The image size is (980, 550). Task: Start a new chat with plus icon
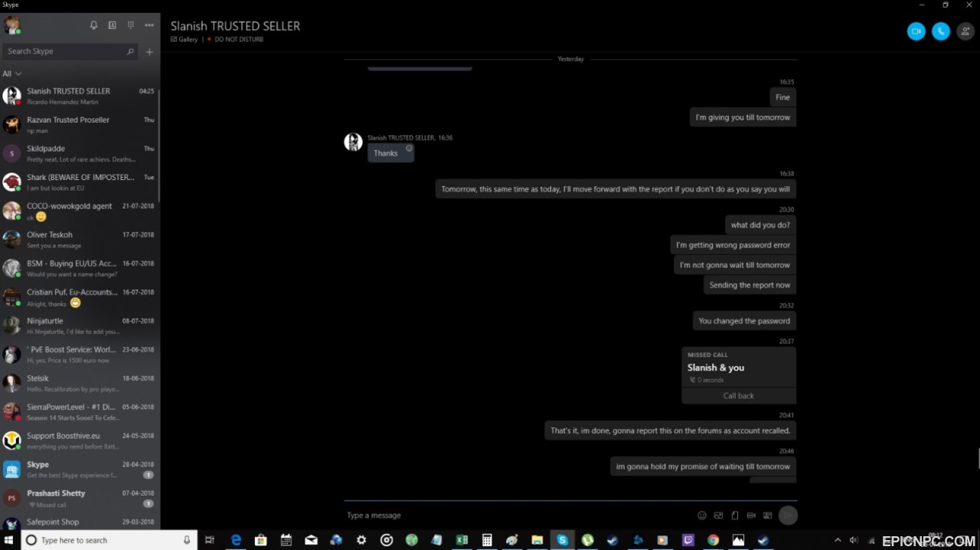pyautogui.click(x=149, y=51)
